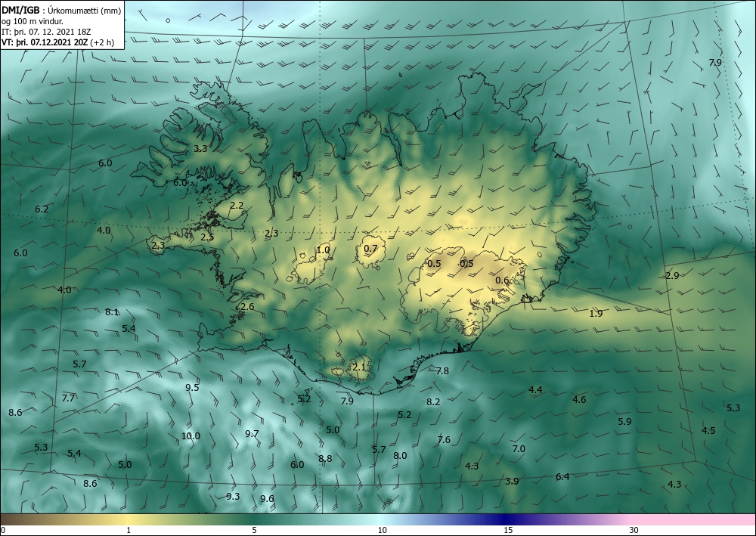Viewport: 756px width, 536px height.
Task: Click the 7.6 value on the map
Action: (444, 439)
